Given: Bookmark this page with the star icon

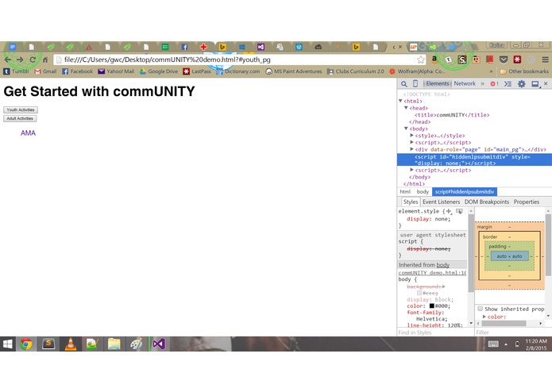Looking at the screenshot, I should click(x=420, y=60).
